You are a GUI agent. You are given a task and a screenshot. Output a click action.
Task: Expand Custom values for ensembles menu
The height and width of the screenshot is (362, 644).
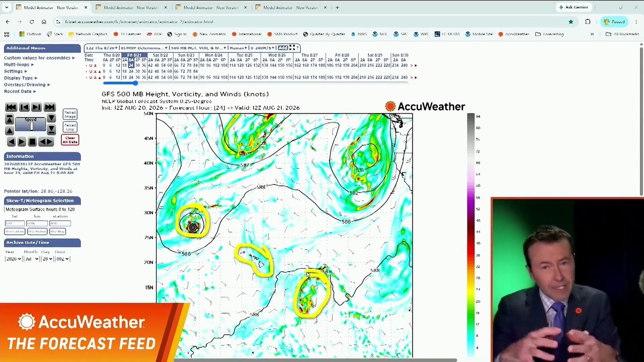(x=39, y=58)
